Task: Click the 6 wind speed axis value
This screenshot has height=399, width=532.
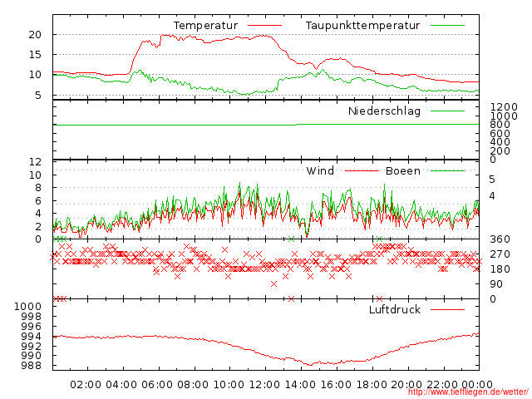Action: tap(38, 201)
